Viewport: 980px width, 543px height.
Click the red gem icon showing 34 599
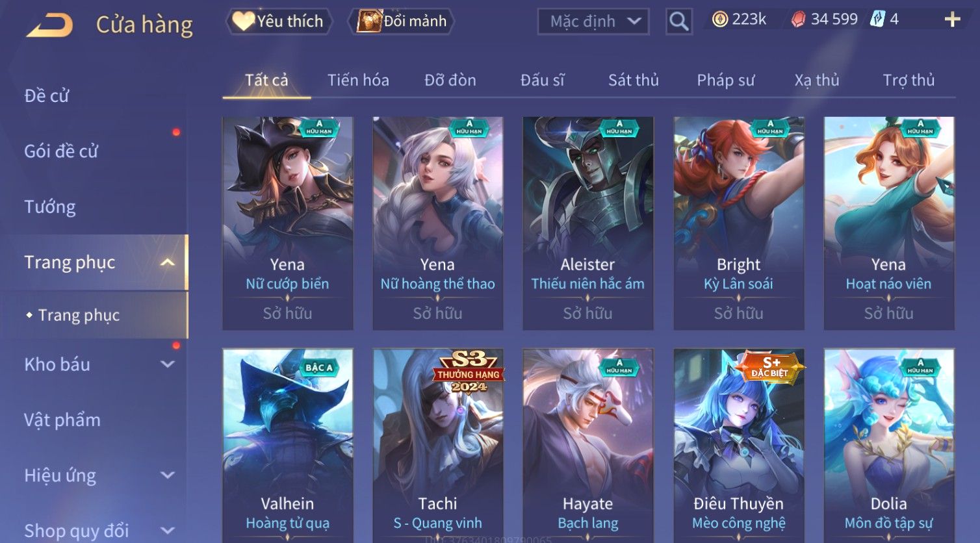click(x=798, y=19)
